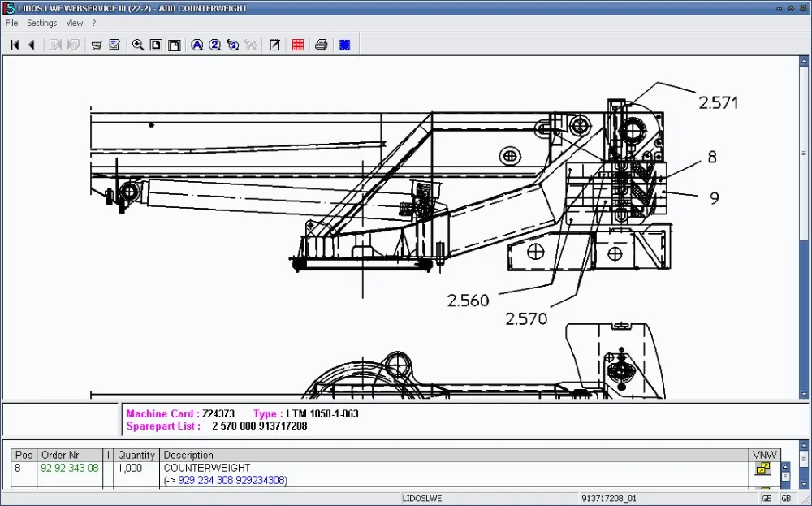Toggle the plain page view icon
This screenshot has height=506, width=812.
click(x=175, y=45)
